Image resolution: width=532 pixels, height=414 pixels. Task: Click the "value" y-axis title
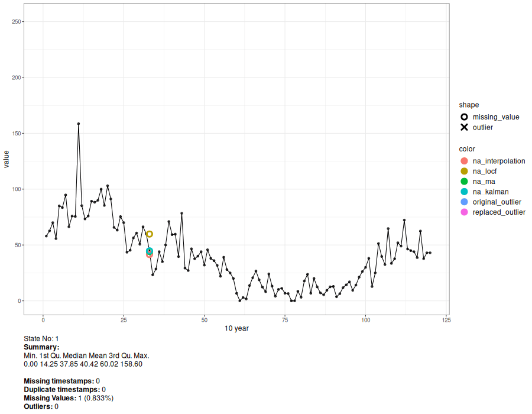coord(7,159)
